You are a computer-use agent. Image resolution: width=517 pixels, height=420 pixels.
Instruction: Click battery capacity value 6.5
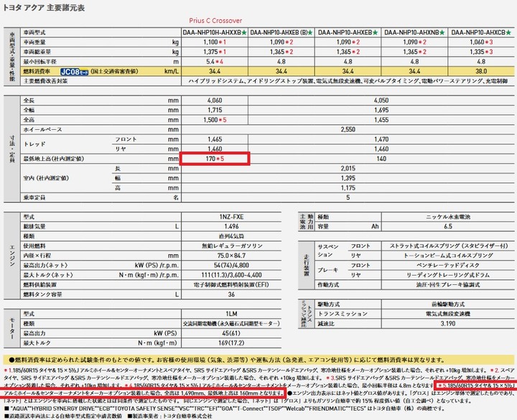point(448,226)
